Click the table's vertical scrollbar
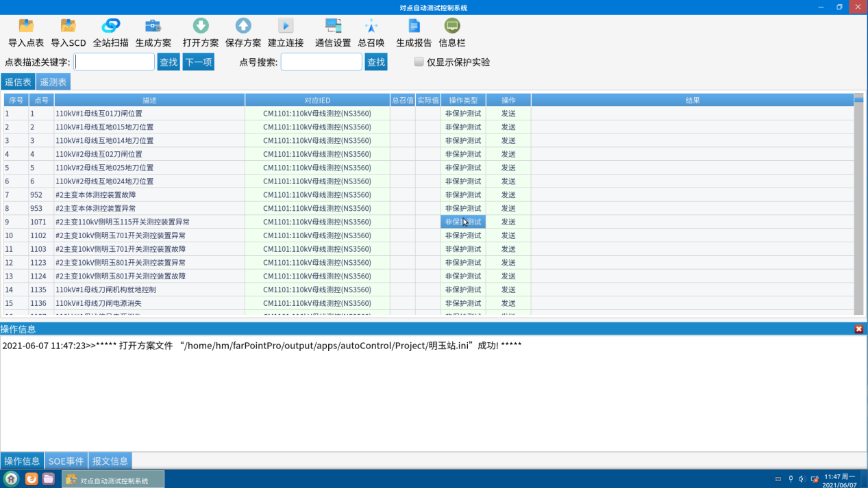 (x=858, y=205)
